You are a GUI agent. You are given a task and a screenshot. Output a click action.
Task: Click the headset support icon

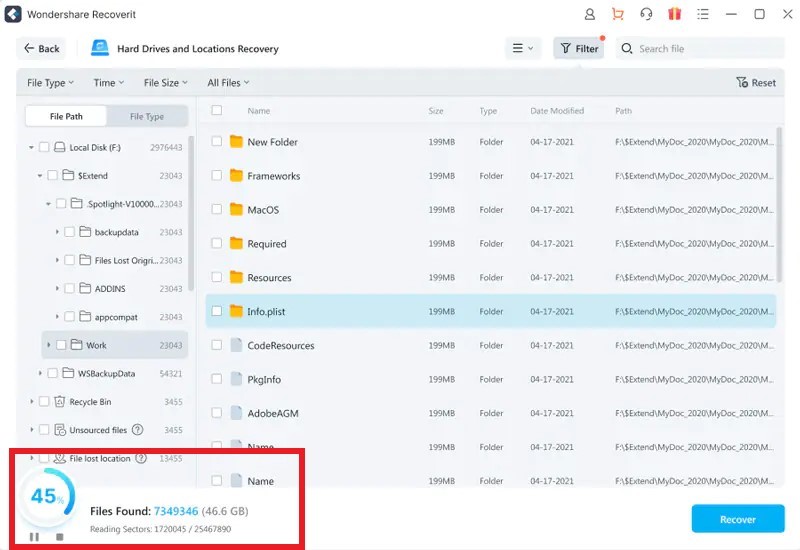coord(646,14)
